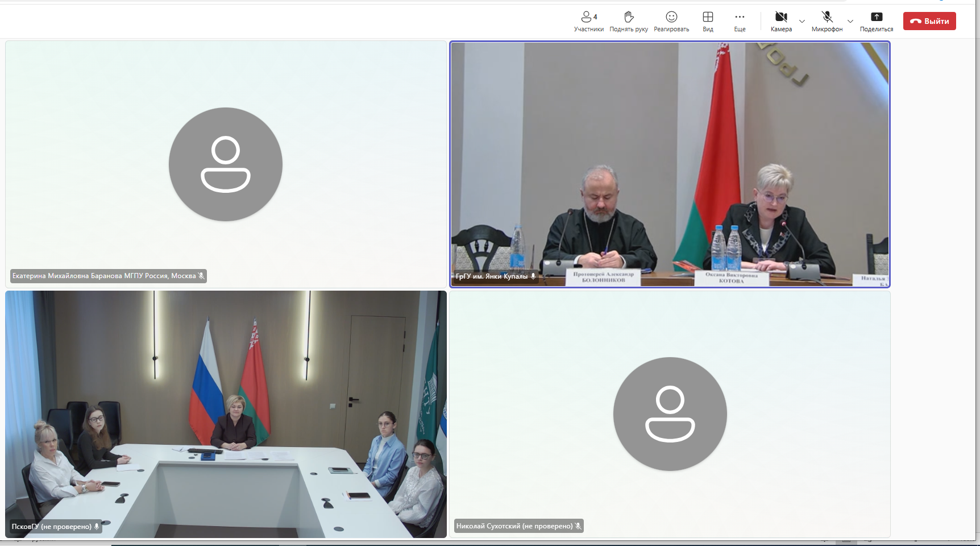
Task: Raise hand using Поднять руку
Action: coord(629,22)
